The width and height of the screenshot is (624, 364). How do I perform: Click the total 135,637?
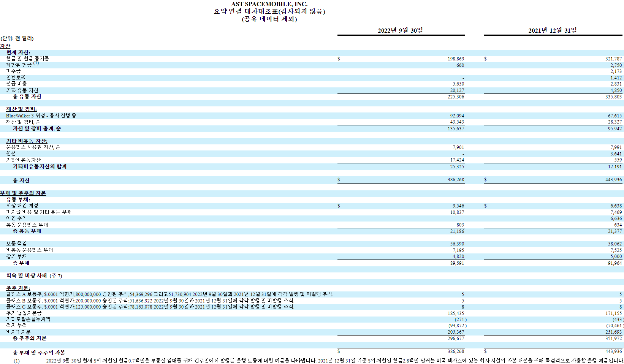(x=456, y=129)
